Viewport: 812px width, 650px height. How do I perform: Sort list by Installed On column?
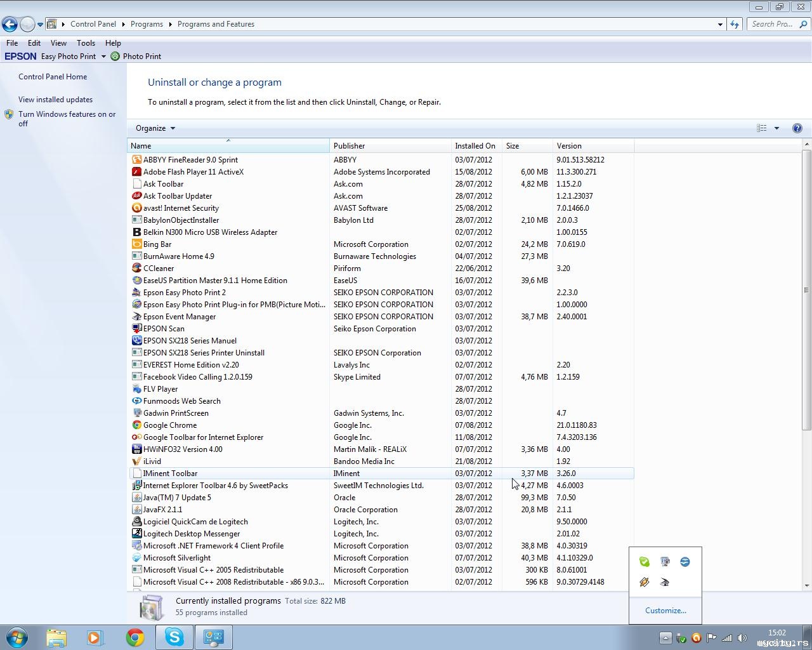coord(475,146)
